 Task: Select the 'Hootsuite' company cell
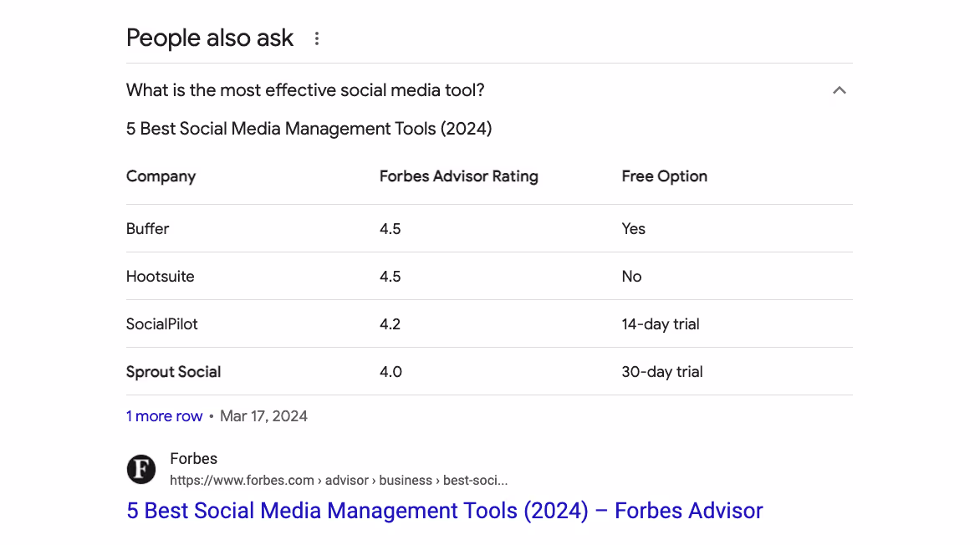point(160,276)
